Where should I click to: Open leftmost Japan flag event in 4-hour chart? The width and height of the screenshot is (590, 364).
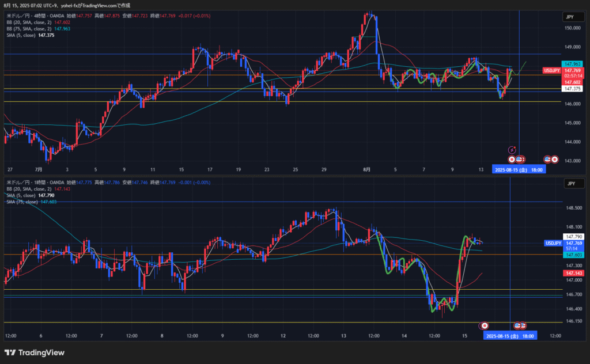point(512,160)
